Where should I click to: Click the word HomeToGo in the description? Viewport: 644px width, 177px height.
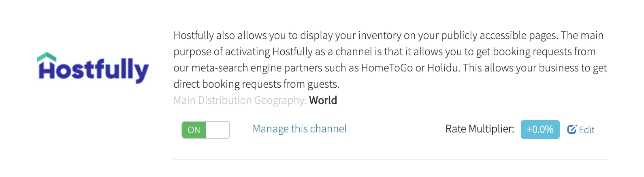coord(386,68)
